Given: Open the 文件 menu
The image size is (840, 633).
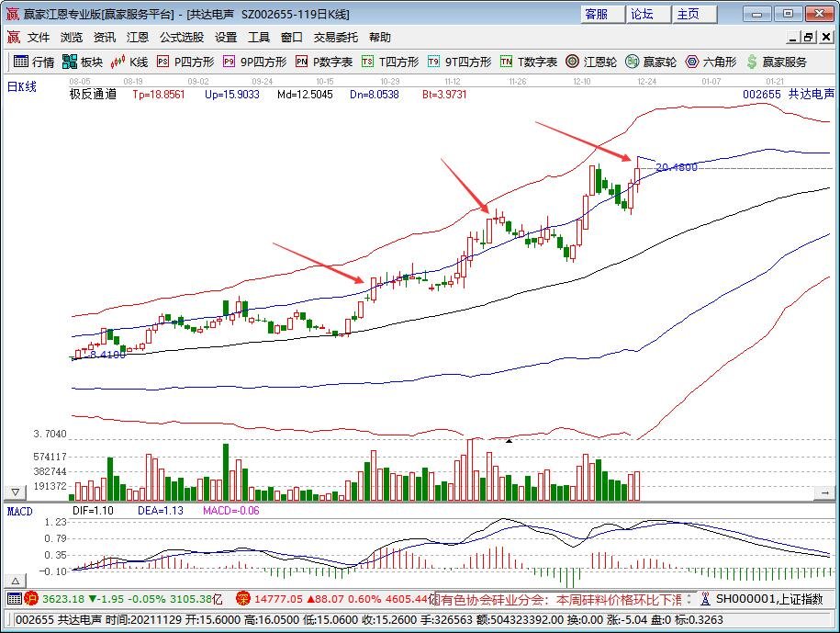Looking at the screenshot, I should pyautogui.click(x=39, y=38).
